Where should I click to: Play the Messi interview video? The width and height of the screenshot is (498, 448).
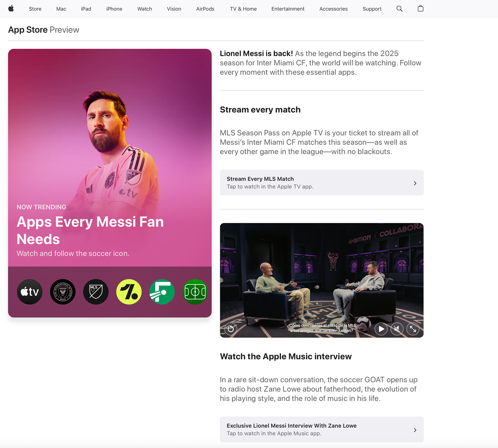[381, 329]
